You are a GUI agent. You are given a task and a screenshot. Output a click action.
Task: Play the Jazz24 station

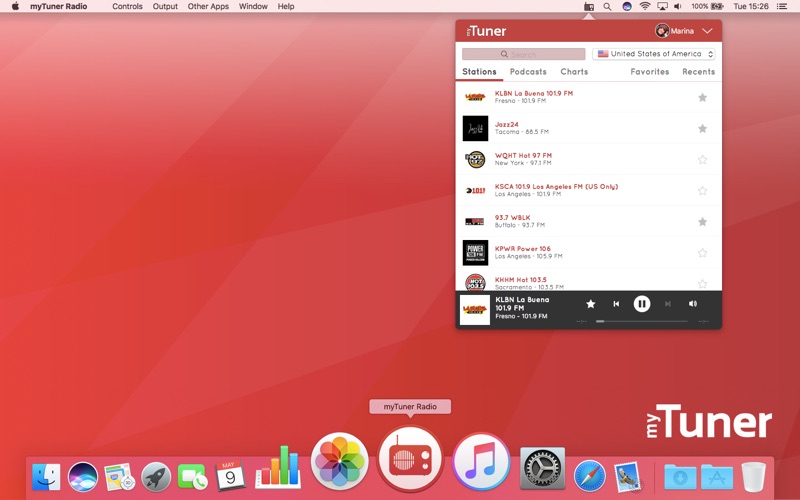click(589, 128)
